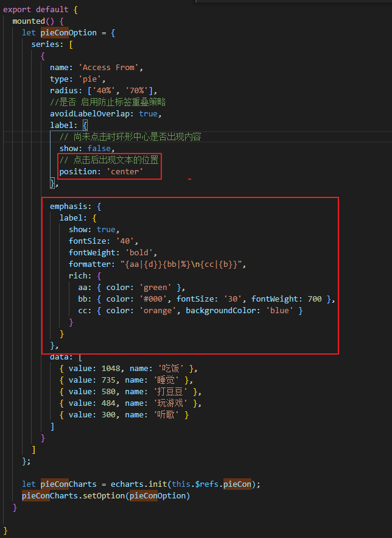The width and height of the screenshot is (392, 538).
Task: Click the 'show: true' line
Action: [94, 230]
